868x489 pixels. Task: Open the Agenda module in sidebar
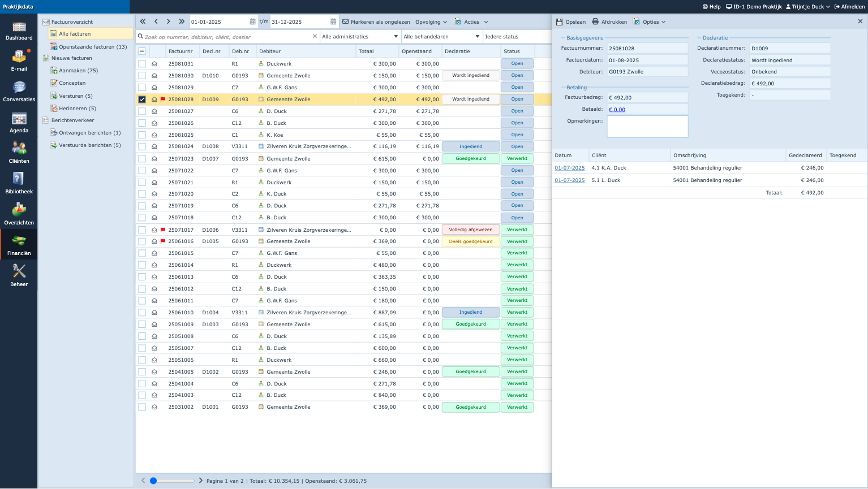tap(19, 122)
